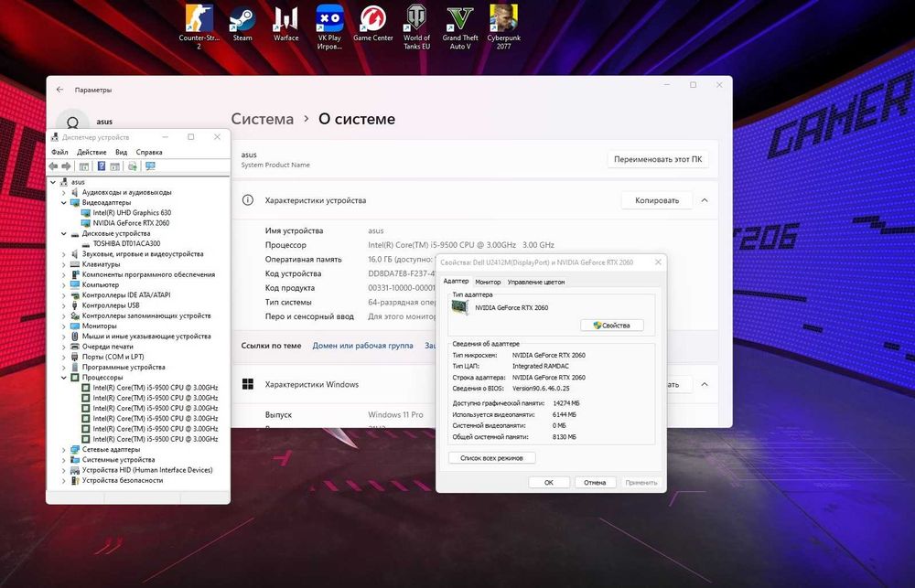Select the TOSHIBA DT01ACA300 disk

point(126,244)
